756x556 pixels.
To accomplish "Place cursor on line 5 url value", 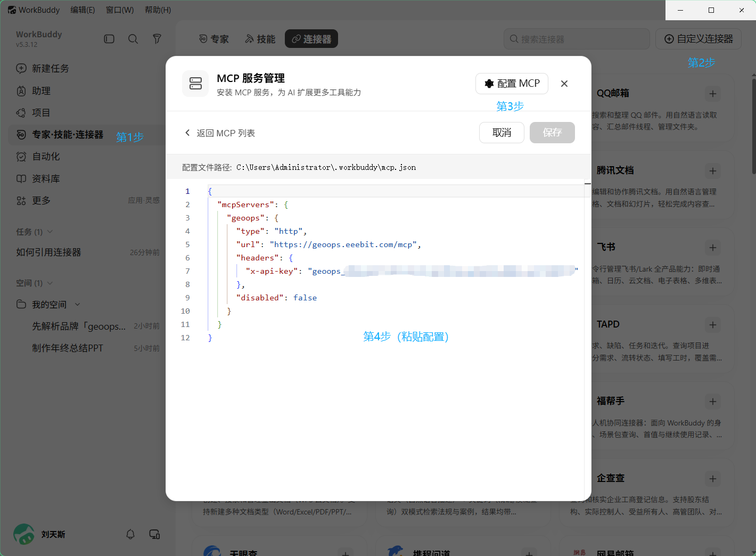I will (x=343, y=244).
